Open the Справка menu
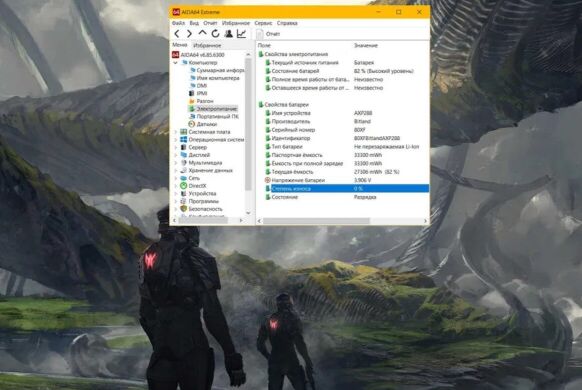Screen dimensions: 582x390 (287, 23)
